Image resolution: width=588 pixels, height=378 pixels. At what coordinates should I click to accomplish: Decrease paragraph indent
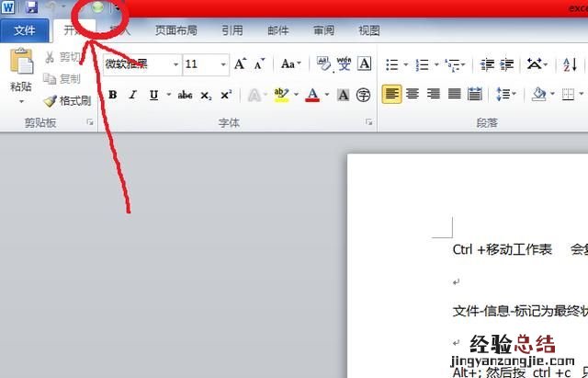click(x=487, y=64)
